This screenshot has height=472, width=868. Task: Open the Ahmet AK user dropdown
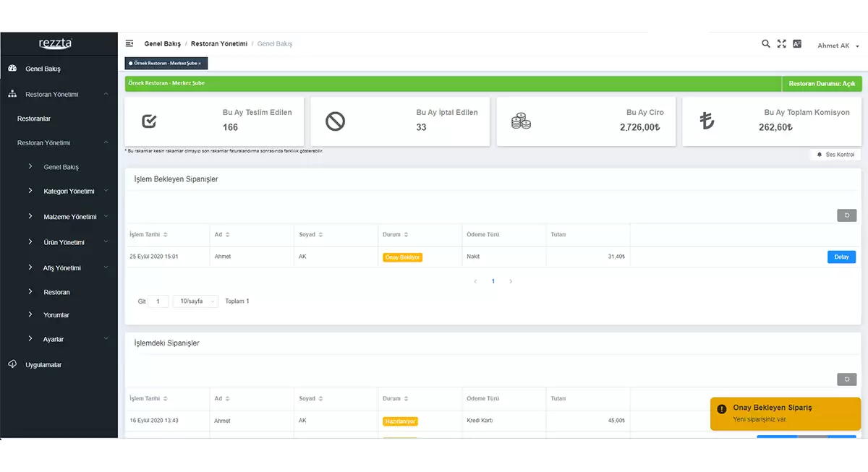point(838,46)
